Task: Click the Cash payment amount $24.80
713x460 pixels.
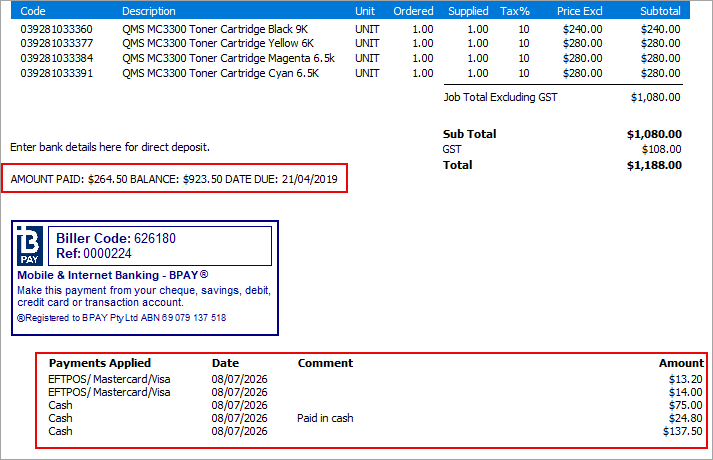Action: click(685, 418)
